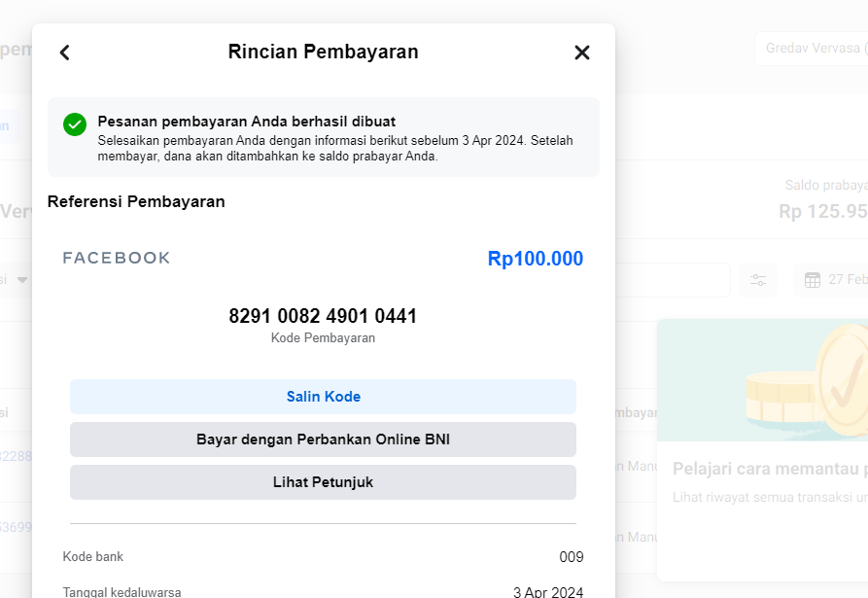Click the Saldo prabayar amount in background
Screen dimensions: 868x598
(823, 211)
